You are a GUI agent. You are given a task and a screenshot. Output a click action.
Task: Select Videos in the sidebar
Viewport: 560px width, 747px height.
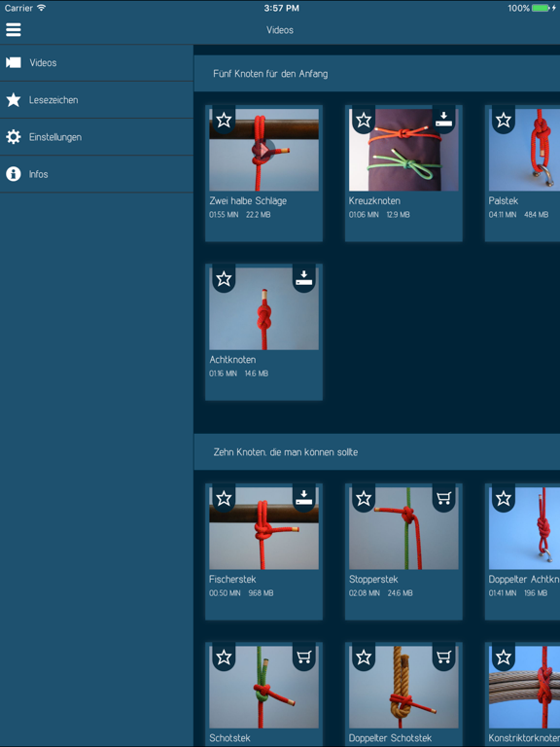click(96, 63)
